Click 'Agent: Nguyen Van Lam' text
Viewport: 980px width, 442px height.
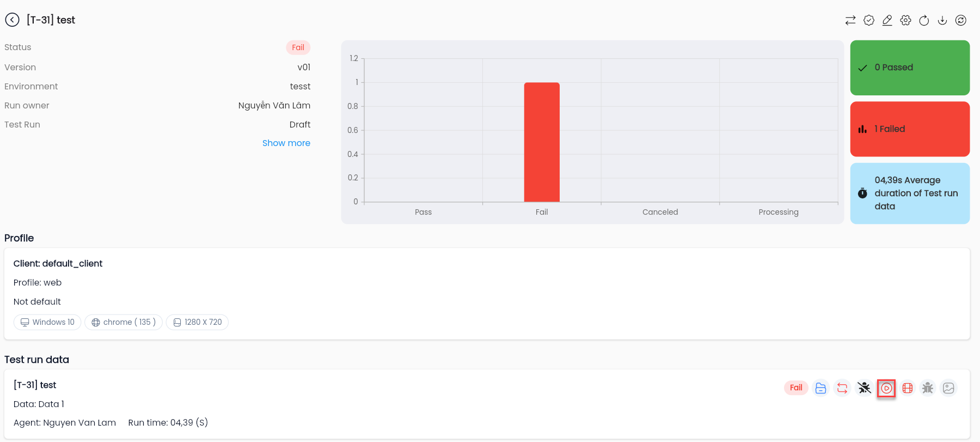click(65, 423)
